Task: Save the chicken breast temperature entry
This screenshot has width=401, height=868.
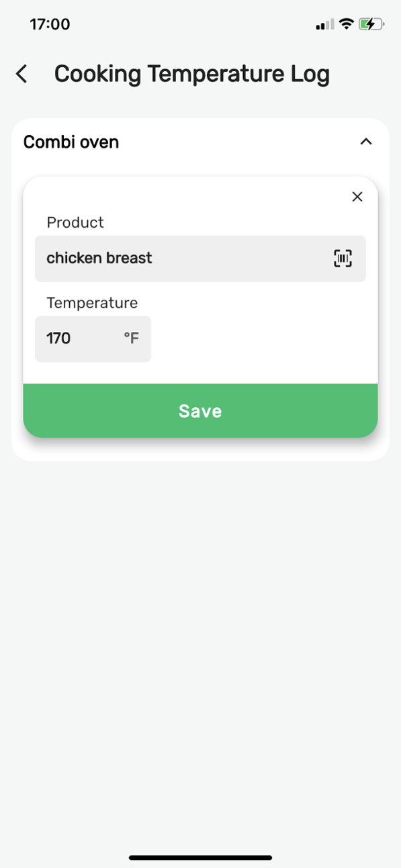Action: tap(200, 410)
